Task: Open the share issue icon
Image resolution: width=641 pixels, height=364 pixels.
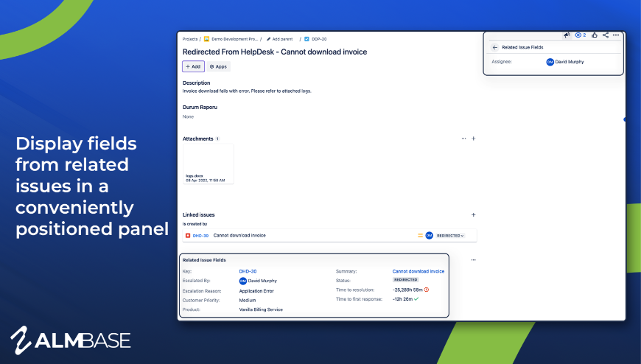Action: [x=606, y=35]
